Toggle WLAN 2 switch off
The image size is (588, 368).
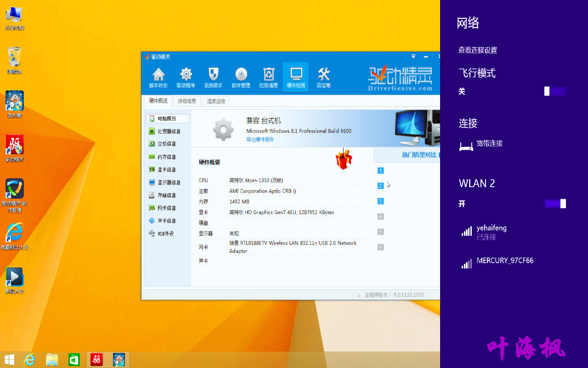555,204
